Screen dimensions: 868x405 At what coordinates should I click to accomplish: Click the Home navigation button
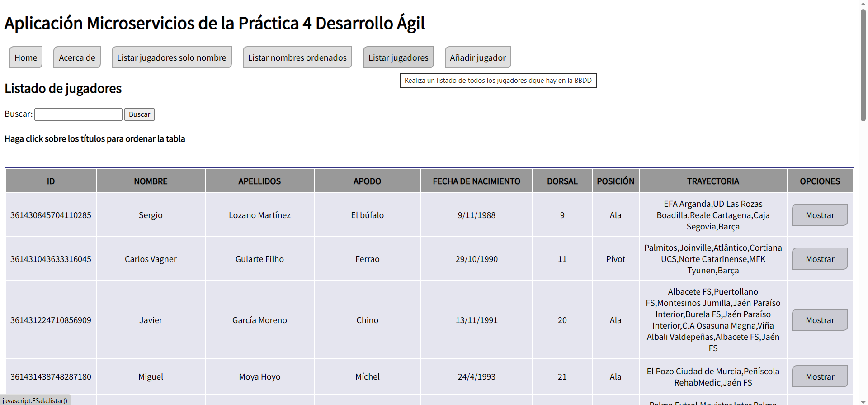tap(25, 57)
